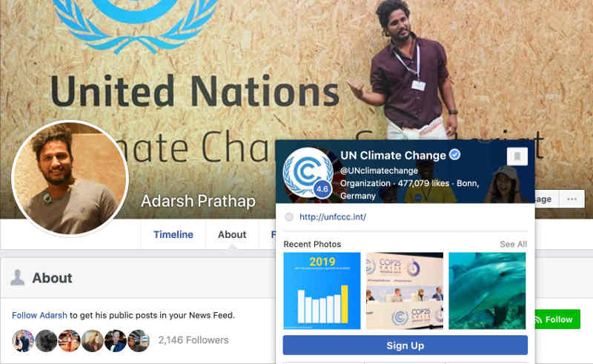Select the About tab
Image resolution: width=593 pixels, height=364 pixels.
click(232, 234)
